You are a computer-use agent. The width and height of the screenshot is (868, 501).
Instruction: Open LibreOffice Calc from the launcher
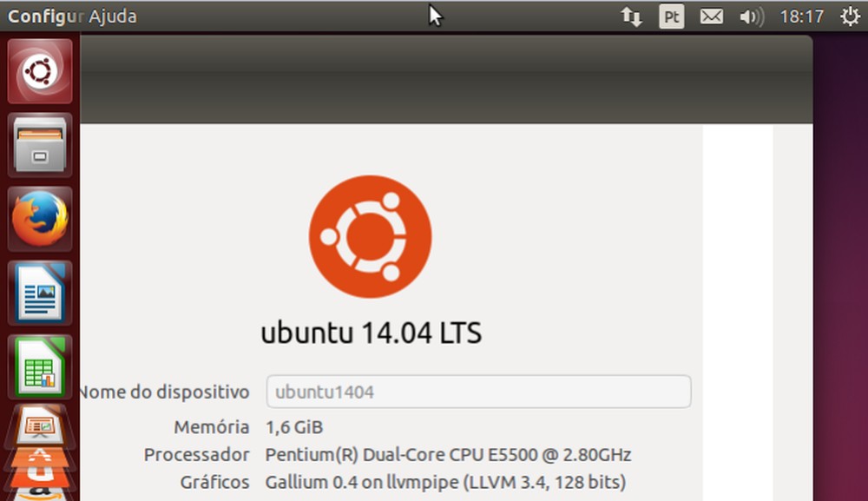[40, 365]
